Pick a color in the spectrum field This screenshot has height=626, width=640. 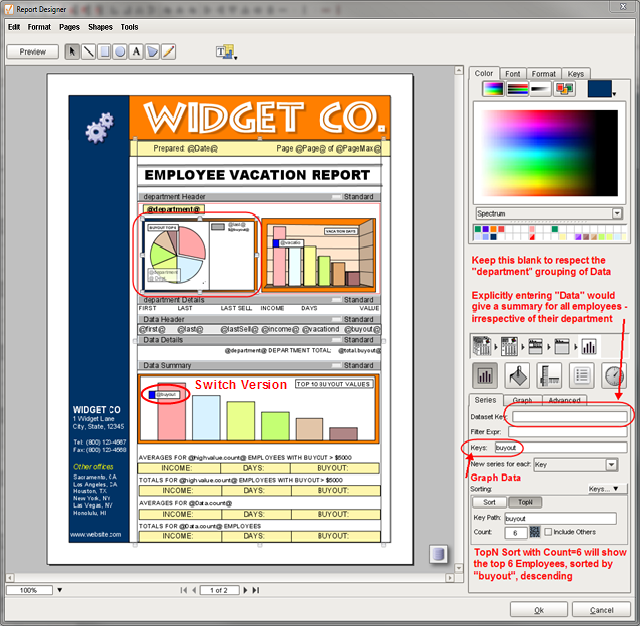click(549, 153)
